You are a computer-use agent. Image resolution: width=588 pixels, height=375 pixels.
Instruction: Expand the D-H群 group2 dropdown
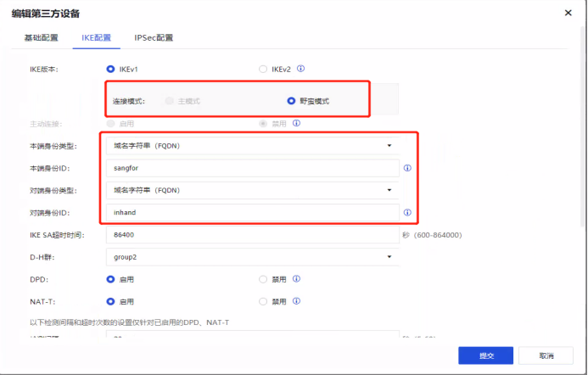tap(252, 256)
